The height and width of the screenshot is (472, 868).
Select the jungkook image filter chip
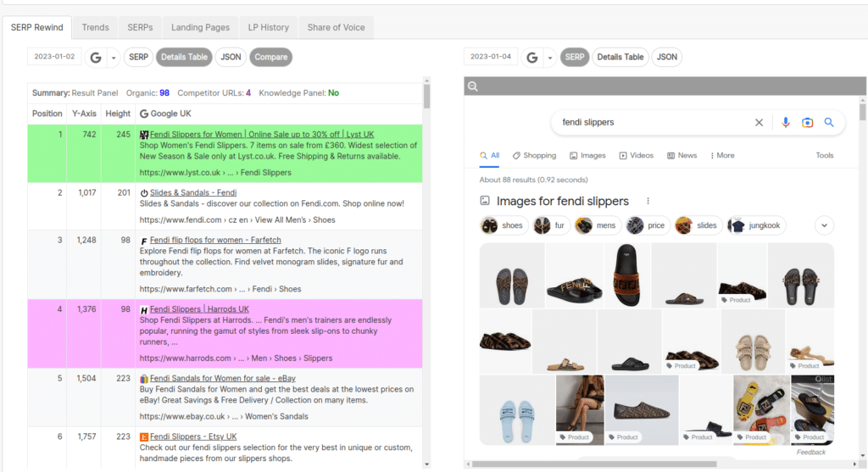[756, 225]
